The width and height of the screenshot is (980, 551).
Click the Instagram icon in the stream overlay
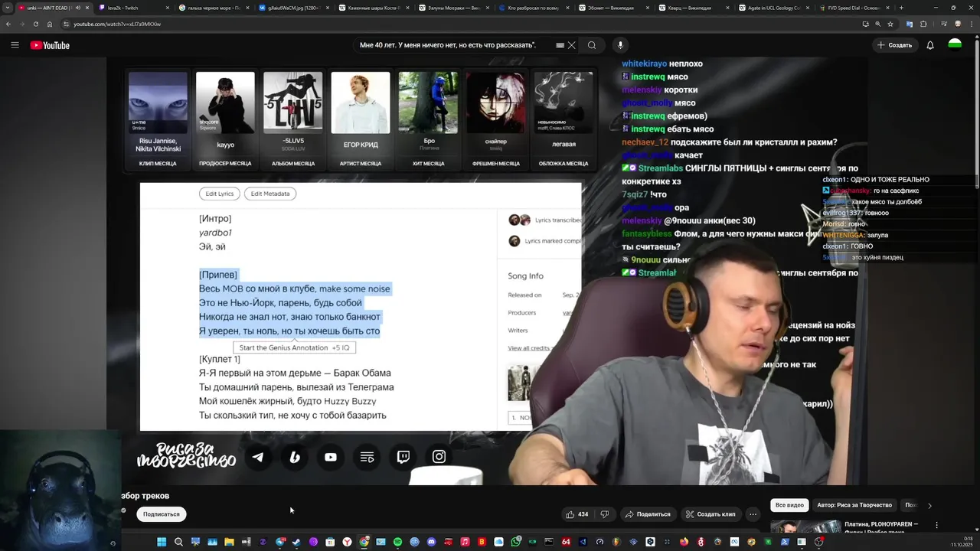coord(439,457)
